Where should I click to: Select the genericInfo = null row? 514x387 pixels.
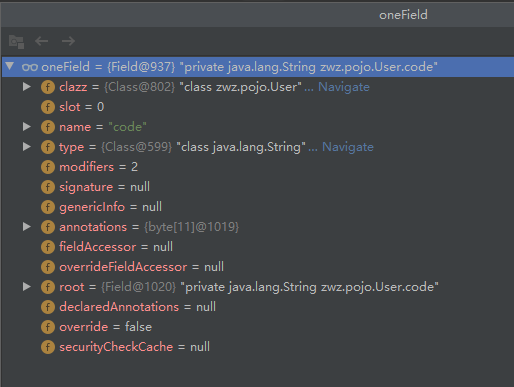258,207
